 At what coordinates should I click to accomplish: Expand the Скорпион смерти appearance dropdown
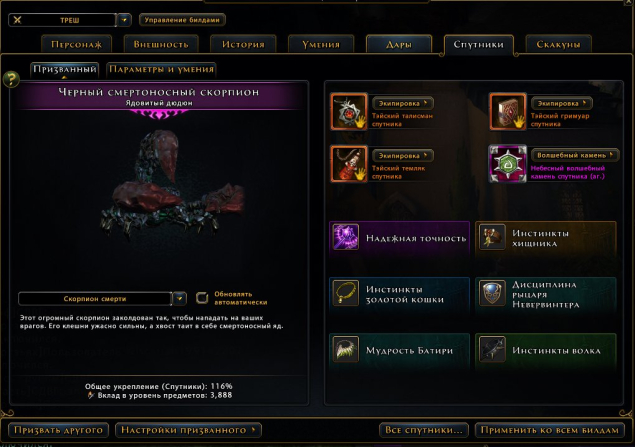[179, 298]
